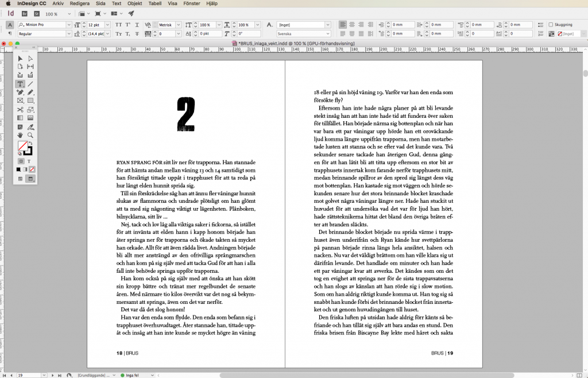Click the Fill color swatch in Tools panel
Screen dimensions: 588x378
coord(22,145)
